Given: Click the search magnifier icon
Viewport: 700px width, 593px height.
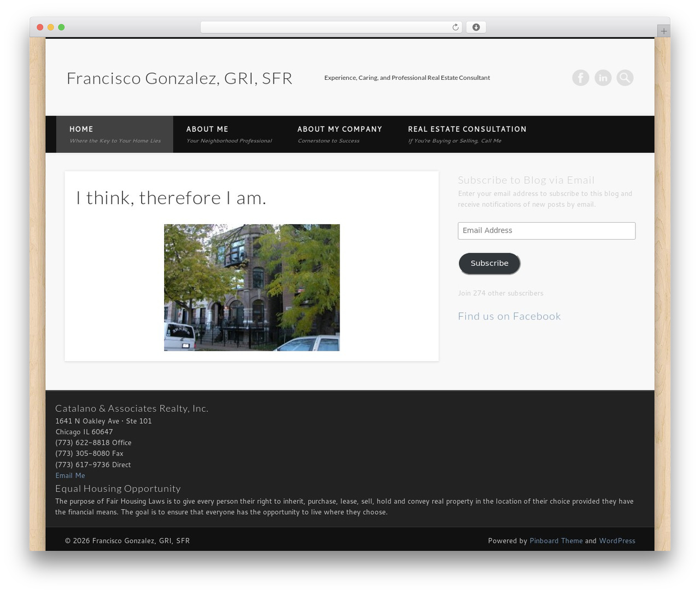Looking at the screenshot, I should (x=625, y=78).
